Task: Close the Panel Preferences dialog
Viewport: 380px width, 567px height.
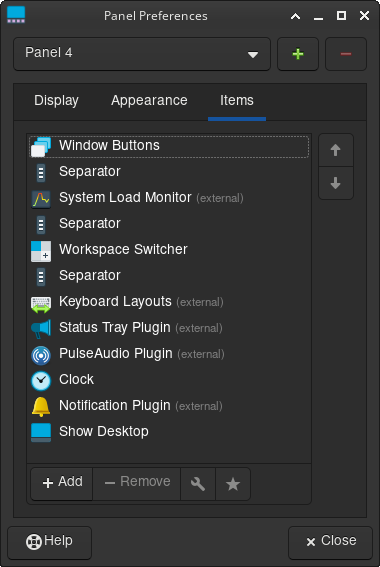Action: pos(330,542)
